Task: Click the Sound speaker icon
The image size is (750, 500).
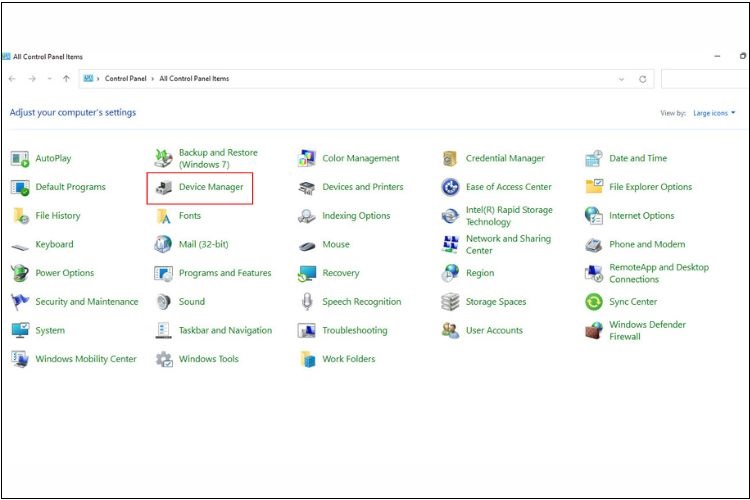Action: click(163, 302)
